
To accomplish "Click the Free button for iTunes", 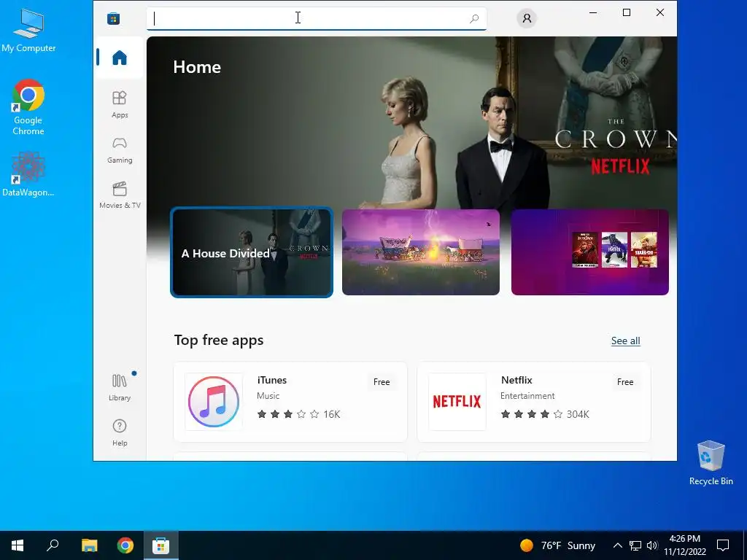I will (382, 382).
